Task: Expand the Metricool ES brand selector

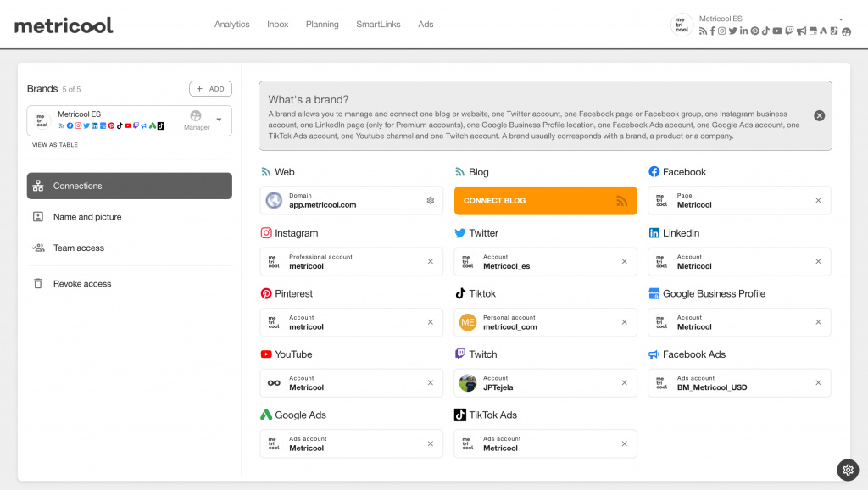Action: coord(220,120)
